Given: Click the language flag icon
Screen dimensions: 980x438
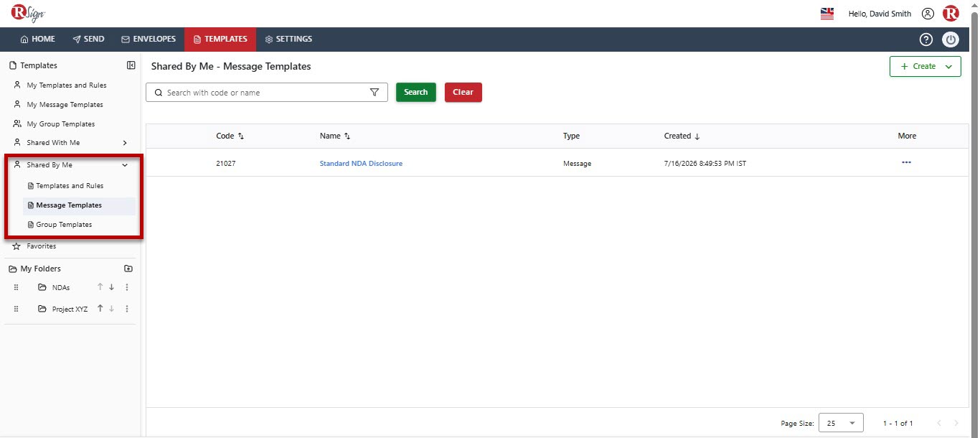Looking at the screenshot, I should [826, 14].
